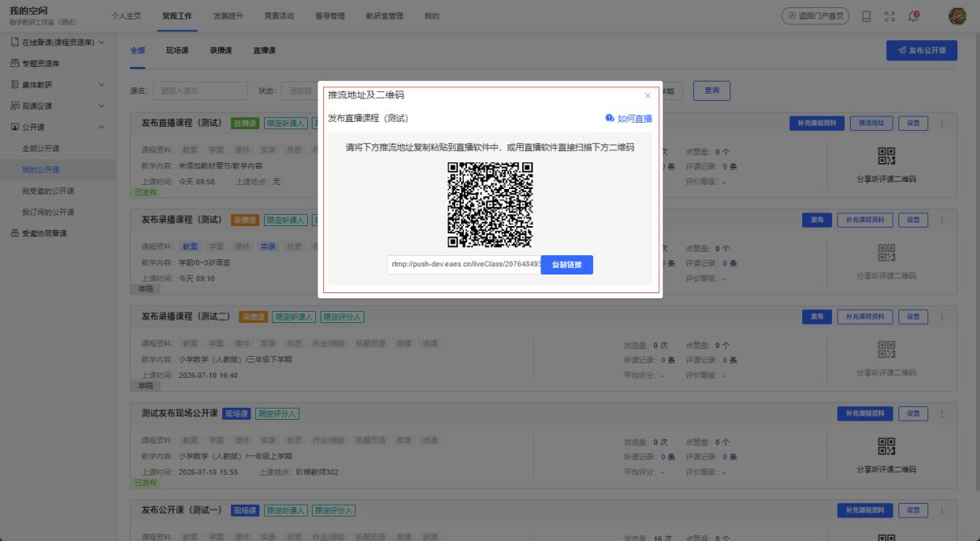Open notifications bell icon
Image resolution: width=980 pixels, height=541 pixels.
[914, 16]
